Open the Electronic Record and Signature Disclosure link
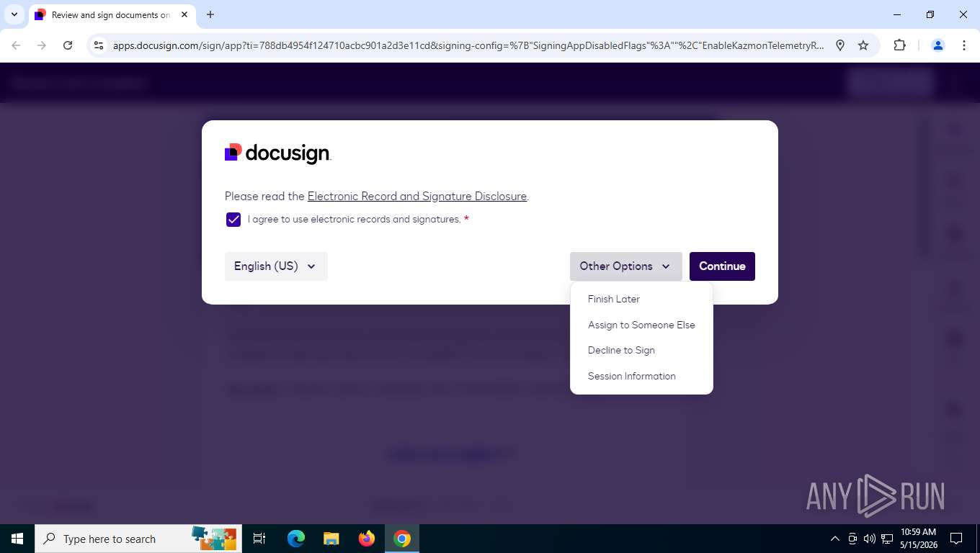 pyautogui.click(x=417, y=196)
